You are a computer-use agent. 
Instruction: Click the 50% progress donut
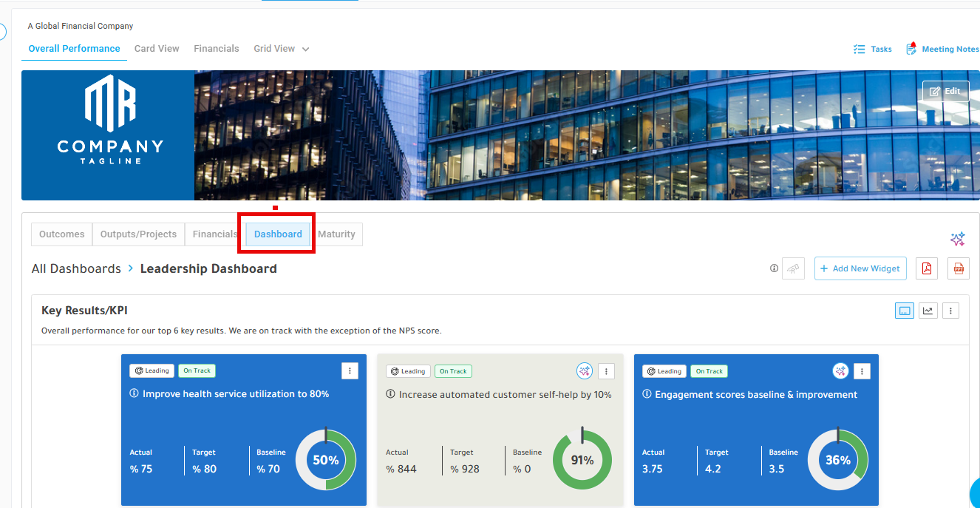[x=326, y=460]
